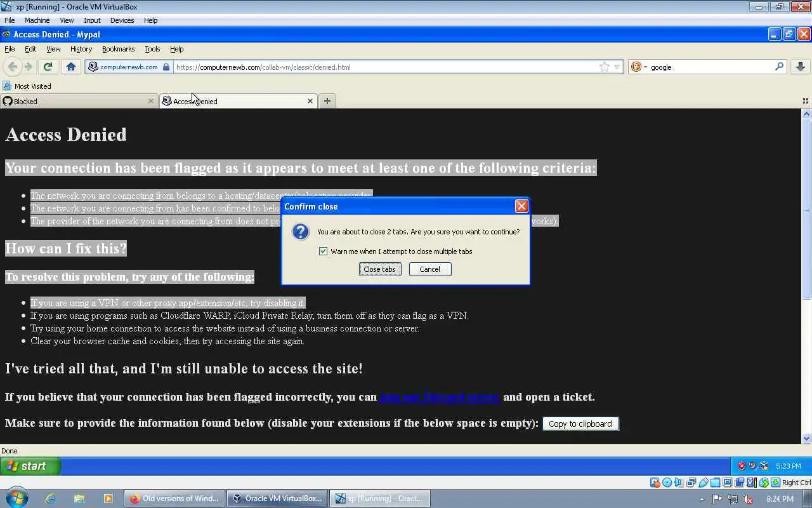Click VirtualBox shared folders indicator

click(x=715, y=483)
